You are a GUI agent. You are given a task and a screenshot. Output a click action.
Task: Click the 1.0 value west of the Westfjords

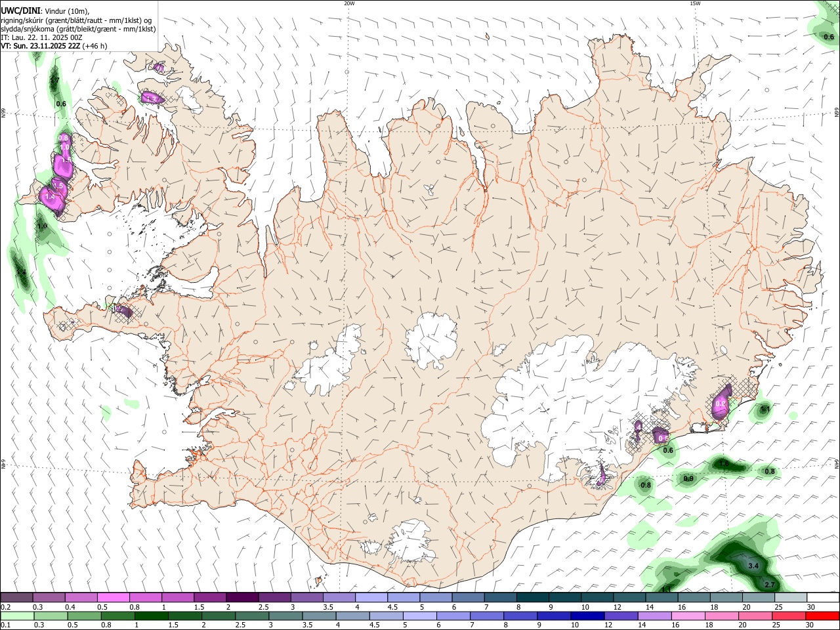click(x=43, y=226)
